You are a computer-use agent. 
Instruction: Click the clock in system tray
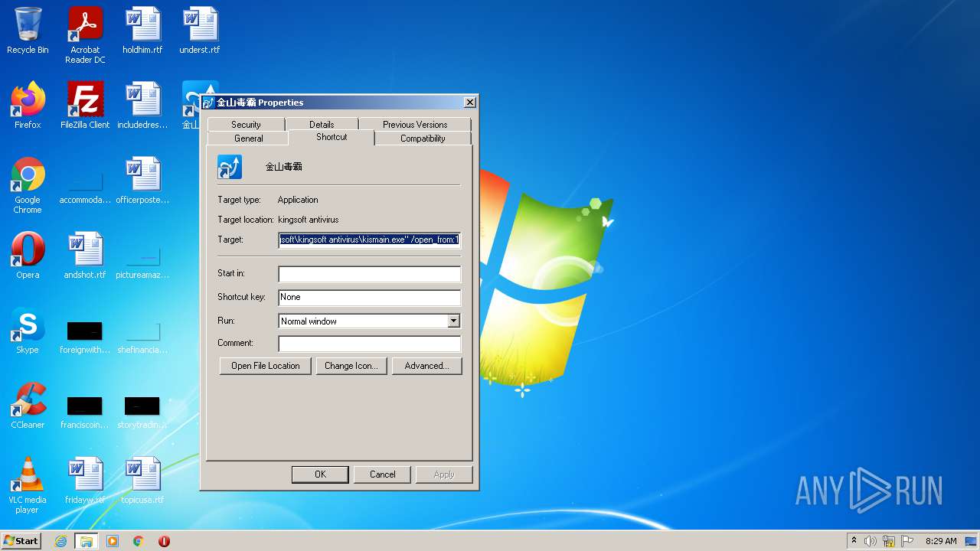pos(941,541)
